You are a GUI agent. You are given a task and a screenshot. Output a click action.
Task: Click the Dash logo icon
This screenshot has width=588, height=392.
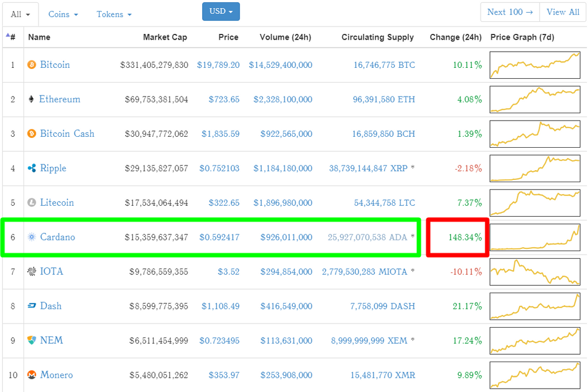(32, 306)
